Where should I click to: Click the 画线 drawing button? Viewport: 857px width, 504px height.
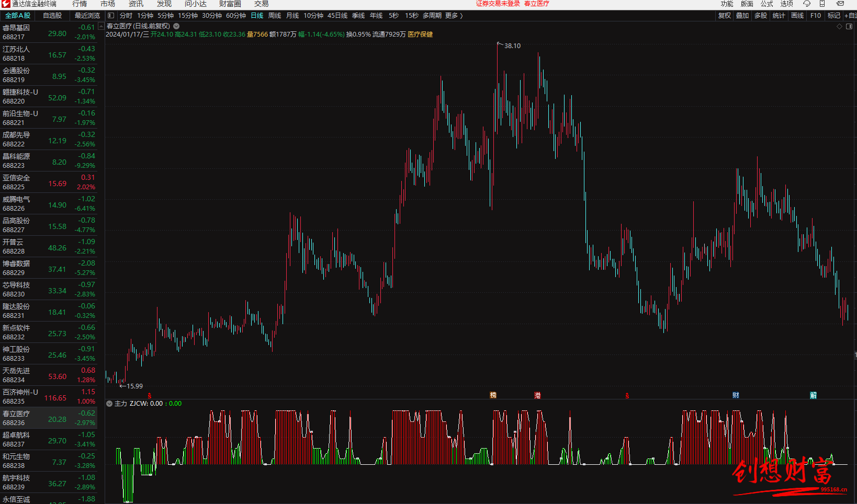(x=797, y=16)
